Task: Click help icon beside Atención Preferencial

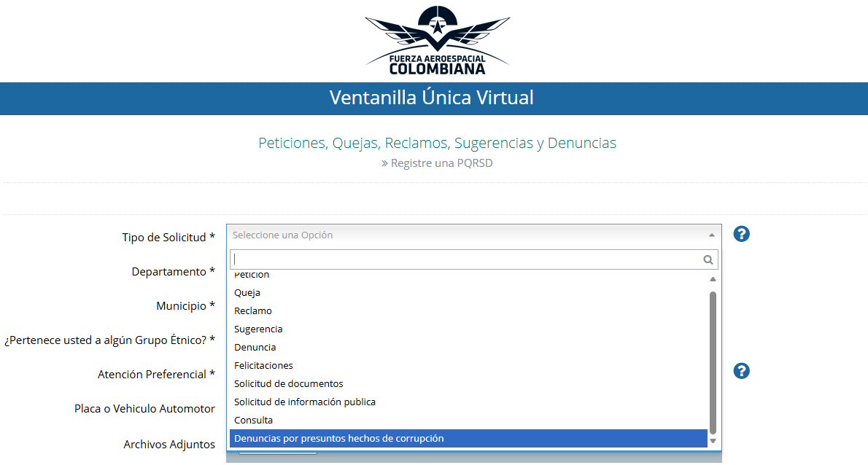Action: [741, 371]
